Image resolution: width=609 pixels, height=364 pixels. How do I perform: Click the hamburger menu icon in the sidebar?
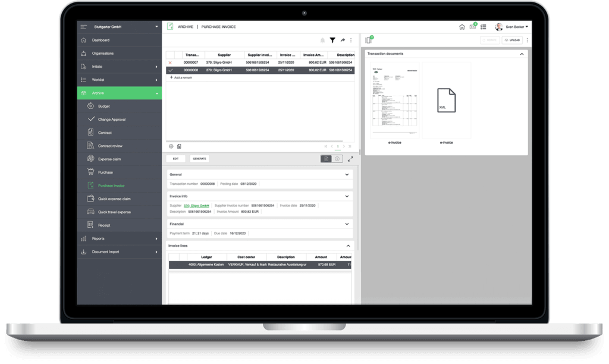click(x=84, y=27)
